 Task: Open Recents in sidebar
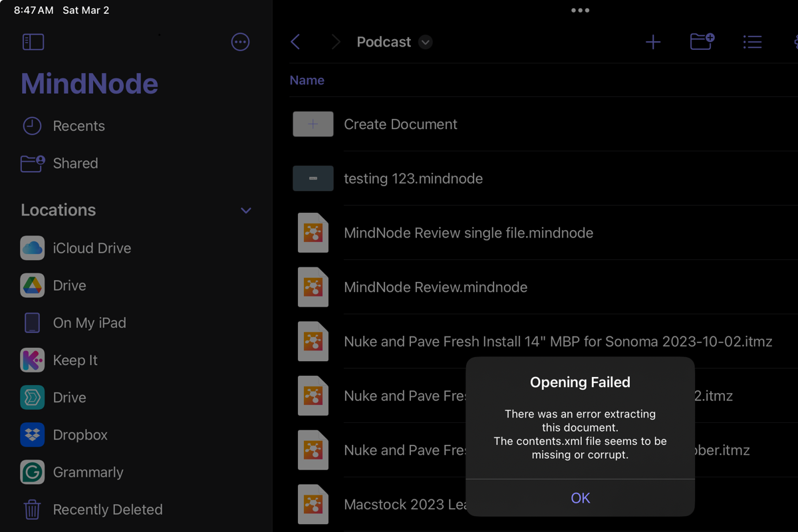click(x=78, y=126)
